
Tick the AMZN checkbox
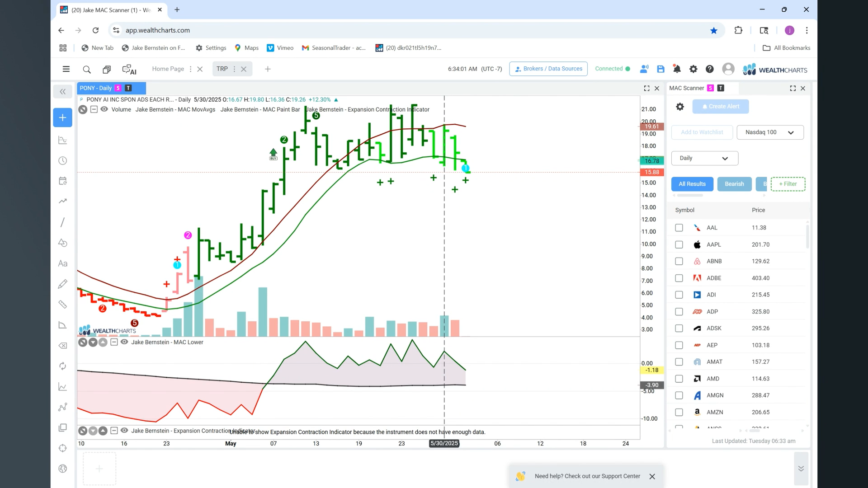(x=679, y=412)
